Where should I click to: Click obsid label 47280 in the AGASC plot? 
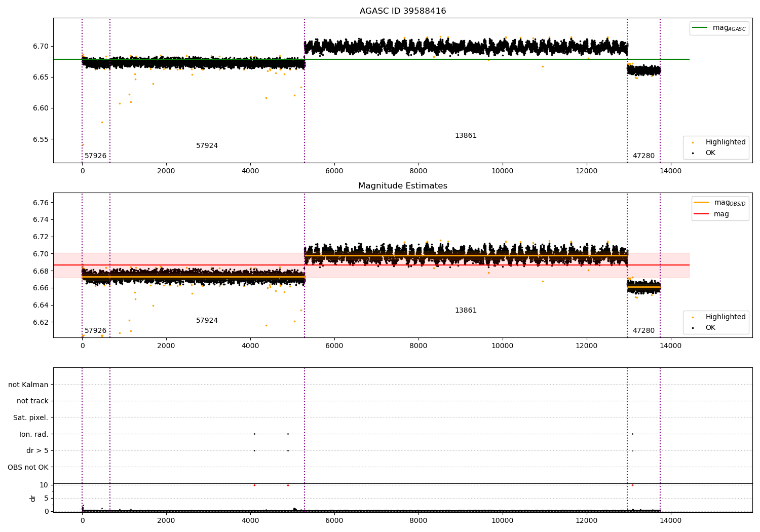[643, 156]
